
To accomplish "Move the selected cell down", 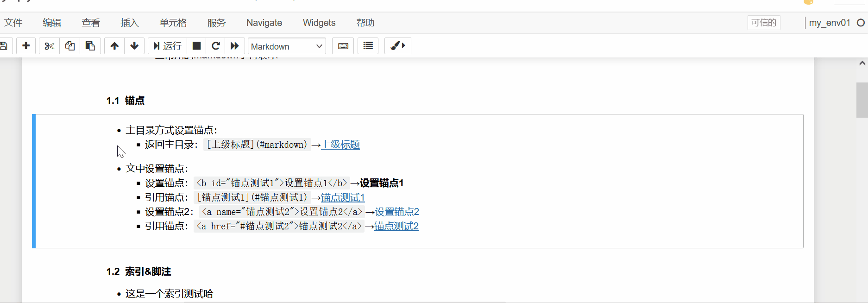I will 134,46.
